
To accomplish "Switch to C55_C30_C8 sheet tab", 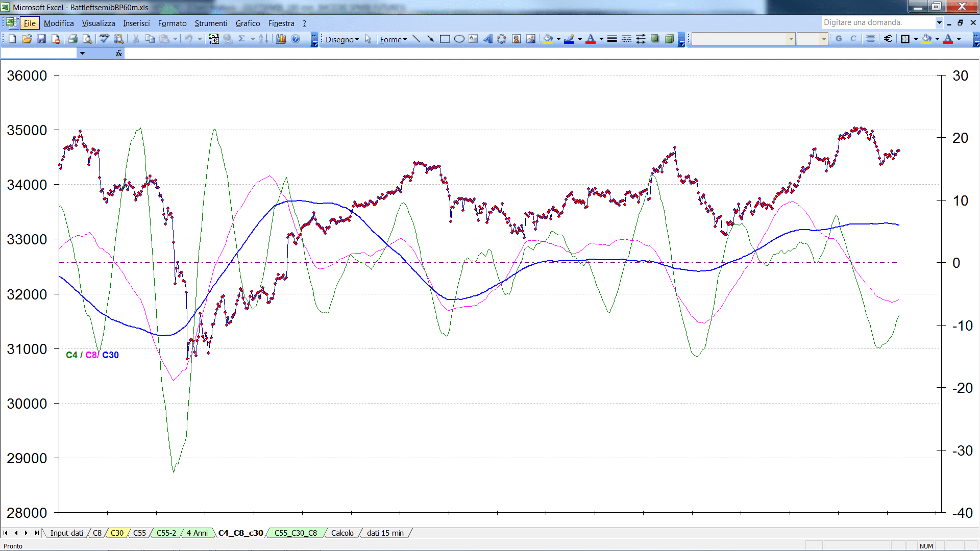I will [x=296, y=533].
